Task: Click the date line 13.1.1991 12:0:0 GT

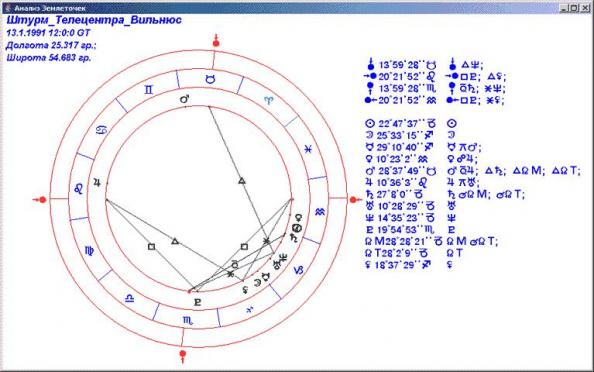Action: [48, 33]
